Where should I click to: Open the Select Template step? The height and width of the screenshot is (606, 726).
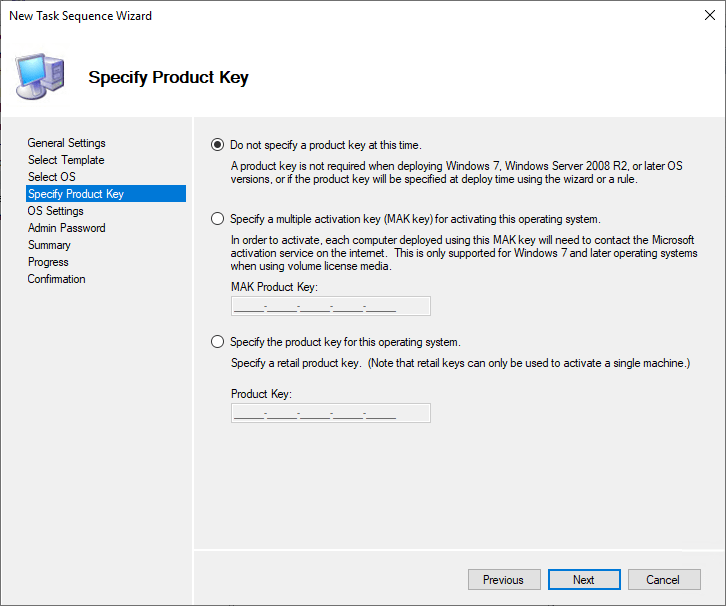click(65, 160)
